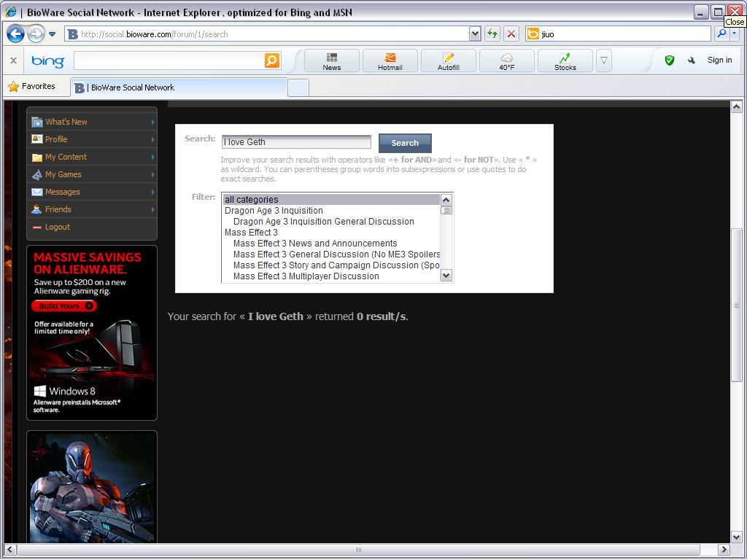Select Mass Effect 3 Multiplayer Discussion filter
Screen dimensions: 747x560
pyautogui.click(x=306, y=276)
